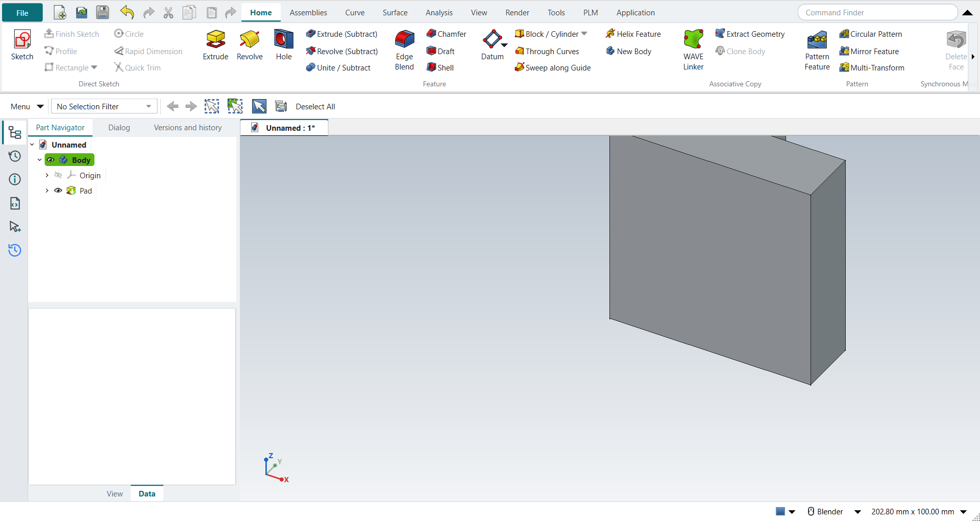Open the Part Navigator sidebar icon
980x521 pixels.
point(15,133)
